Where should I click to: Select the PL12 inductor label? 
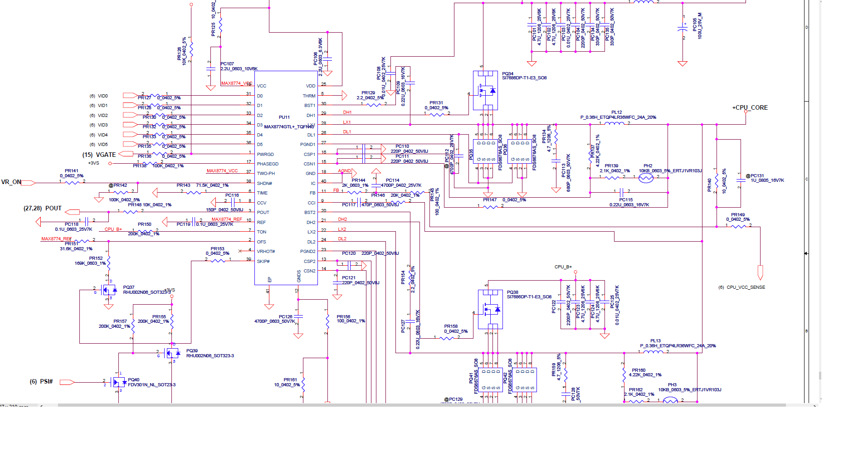click(x=616, y=112)
